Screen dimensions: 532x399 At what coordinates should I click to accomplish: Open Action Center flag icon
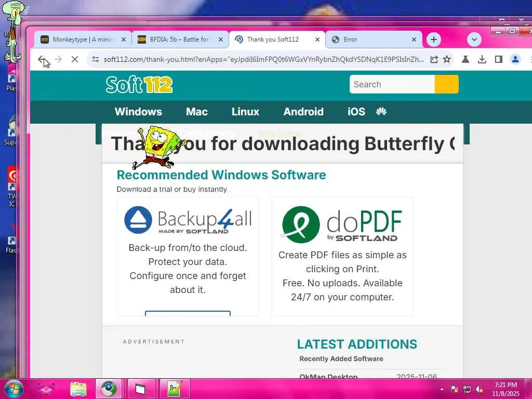tap(455, 389)
